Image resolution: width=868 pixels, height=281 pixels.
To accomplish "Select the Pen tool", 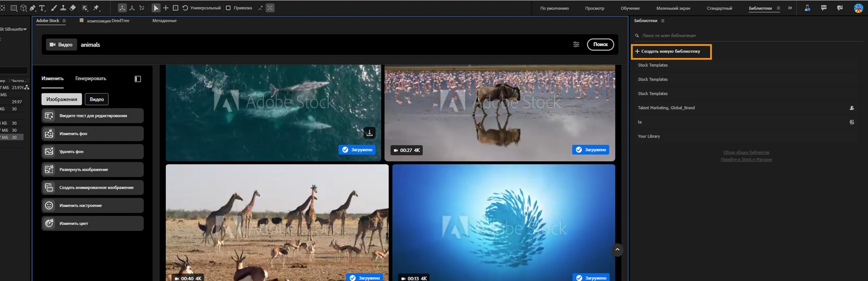I will point(33,8).
